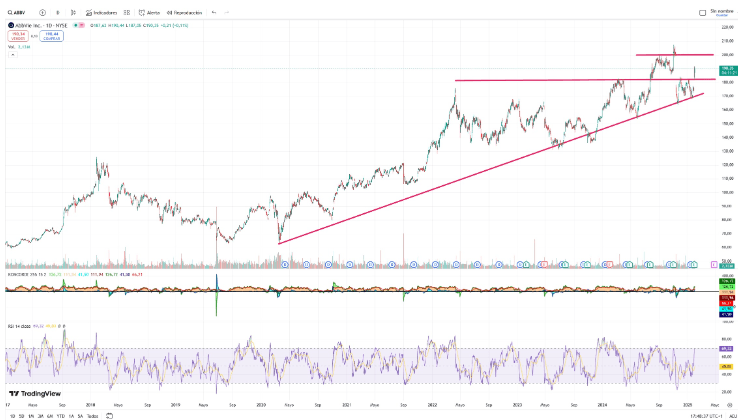Image resolution: width=738 pixels, height=420 pixels.
Task: Select the 1D date range tab
Action: (11, 414)
